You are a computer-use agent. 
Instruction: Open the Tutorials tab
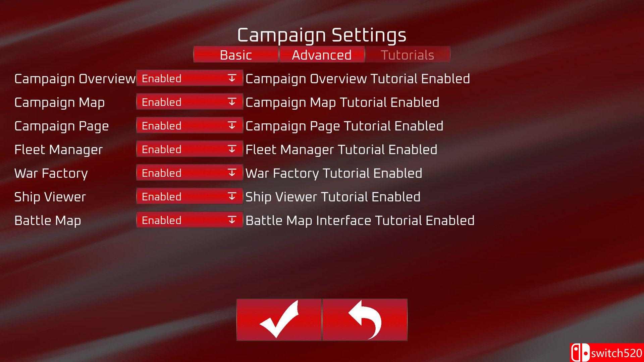pyautogui.click(x=407, y=55)
